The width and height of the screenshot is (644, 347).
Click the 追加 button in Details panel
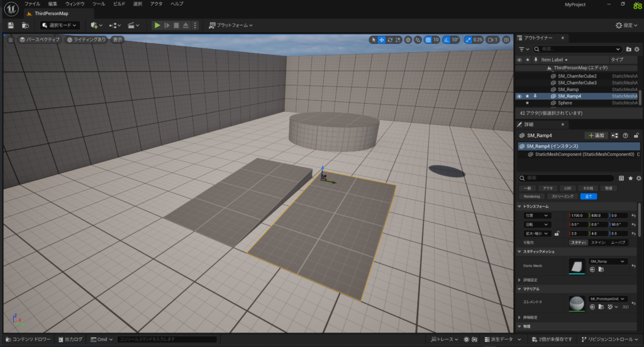coord(596,135)
